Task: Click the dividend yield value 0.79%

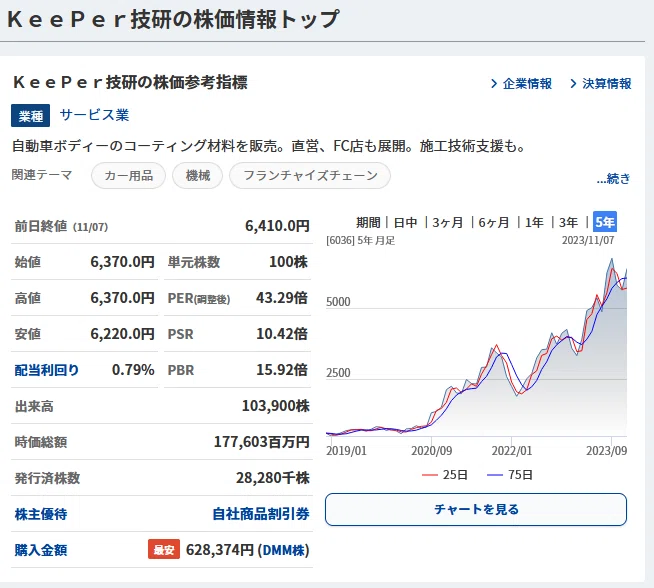Action: click(133, 370)
